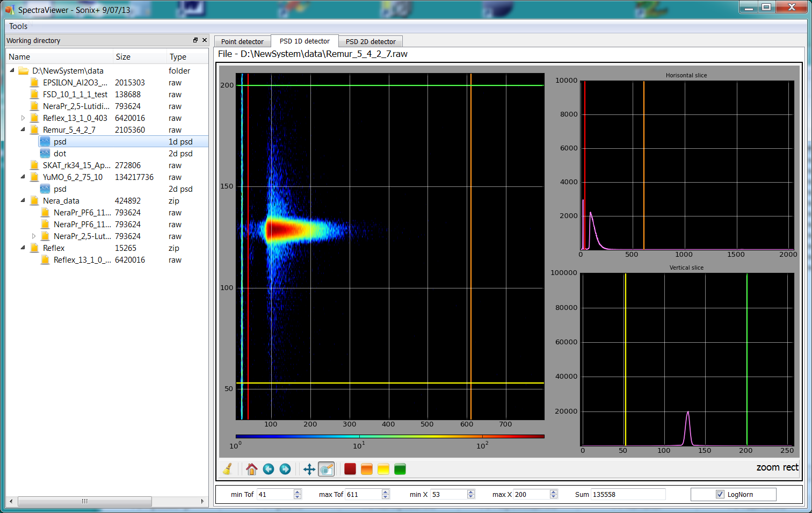Click the min Tof value field
812x513 pixels.
pyautogui.click(x=275, y=494)
